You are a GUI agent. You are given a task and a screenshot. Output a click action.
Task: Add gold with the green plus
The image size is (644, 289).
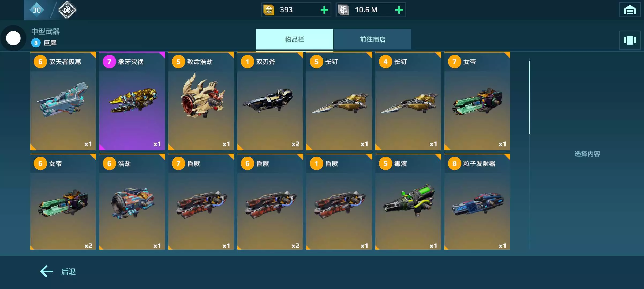[324, 10]
